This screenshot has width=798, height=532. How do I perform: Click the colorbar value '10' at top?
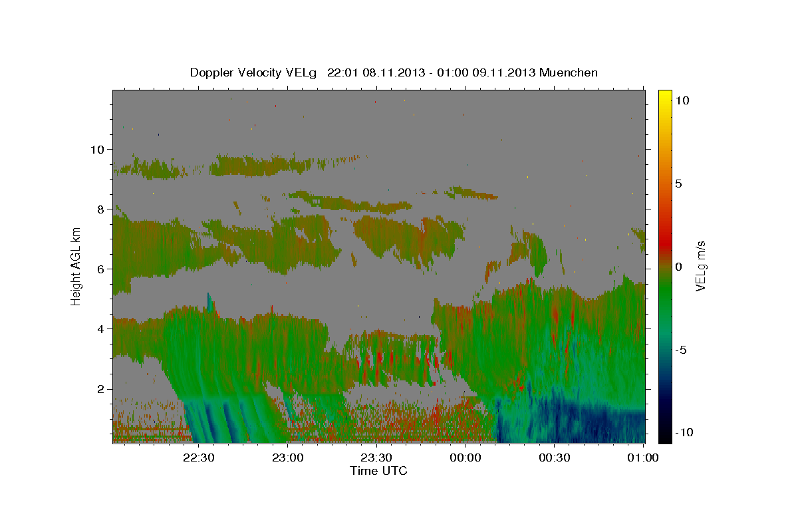click(x=683, y=100)
